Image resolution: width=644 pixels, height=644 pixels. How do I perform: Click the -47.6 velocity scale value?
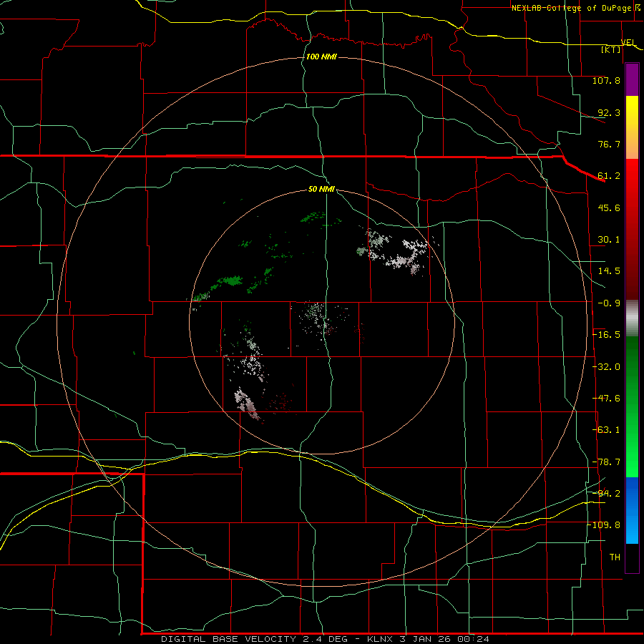(606, 399)
